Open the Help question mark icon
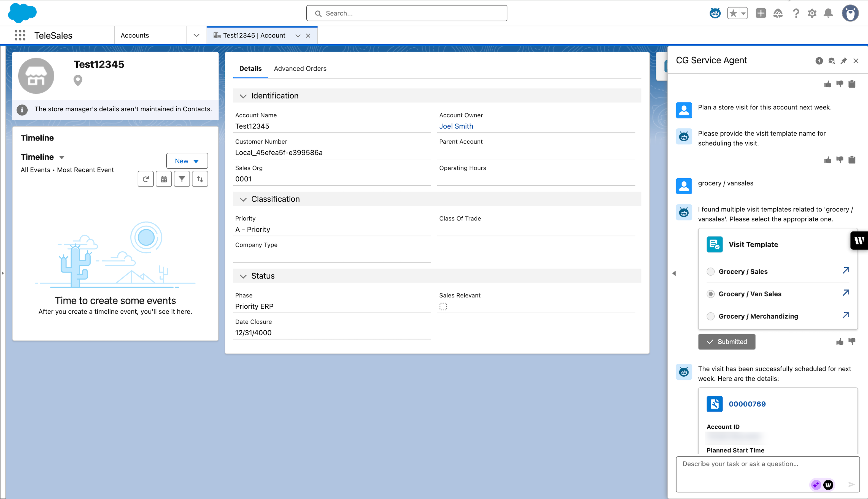Viewport: 868px width, 499px height. click(796, 14)
